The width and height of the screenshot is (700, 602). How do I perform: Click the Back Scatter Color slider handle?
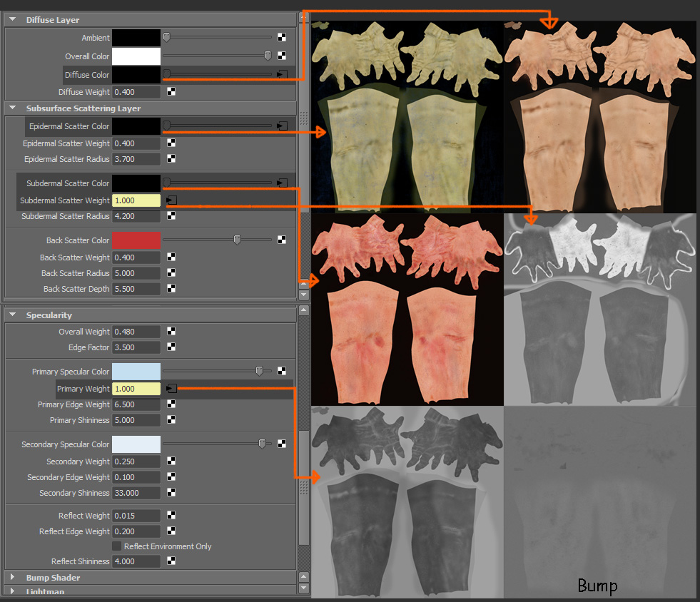click(237, 240)
